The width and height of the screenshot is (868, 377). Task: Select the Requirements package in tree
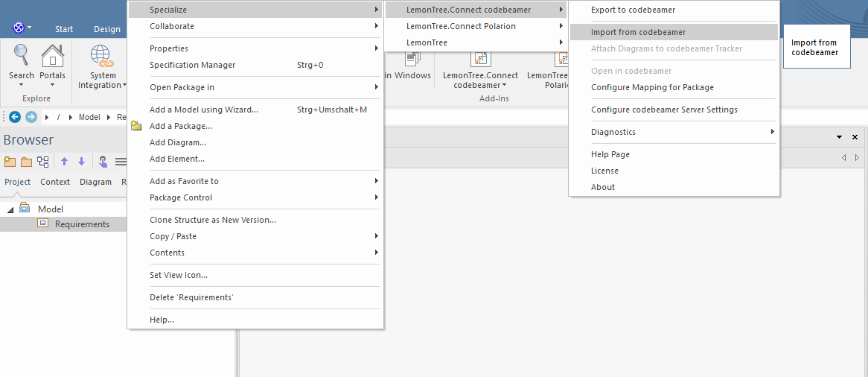[x=82, y=224]
